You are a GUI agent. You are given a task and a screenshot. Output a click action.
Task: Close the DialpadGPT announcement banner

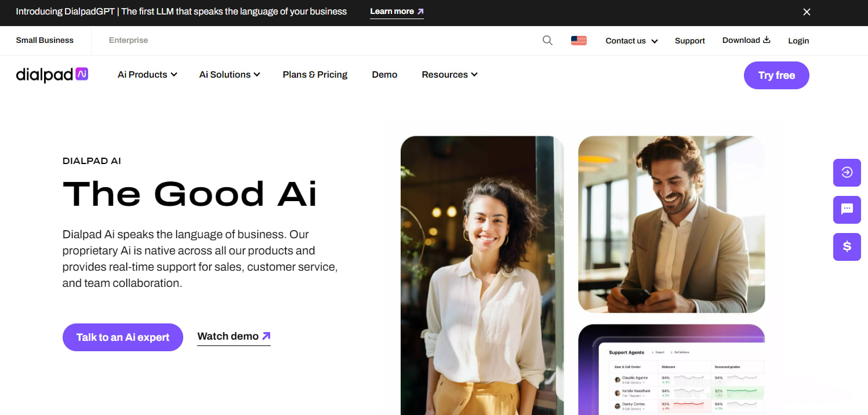(807, 12)
